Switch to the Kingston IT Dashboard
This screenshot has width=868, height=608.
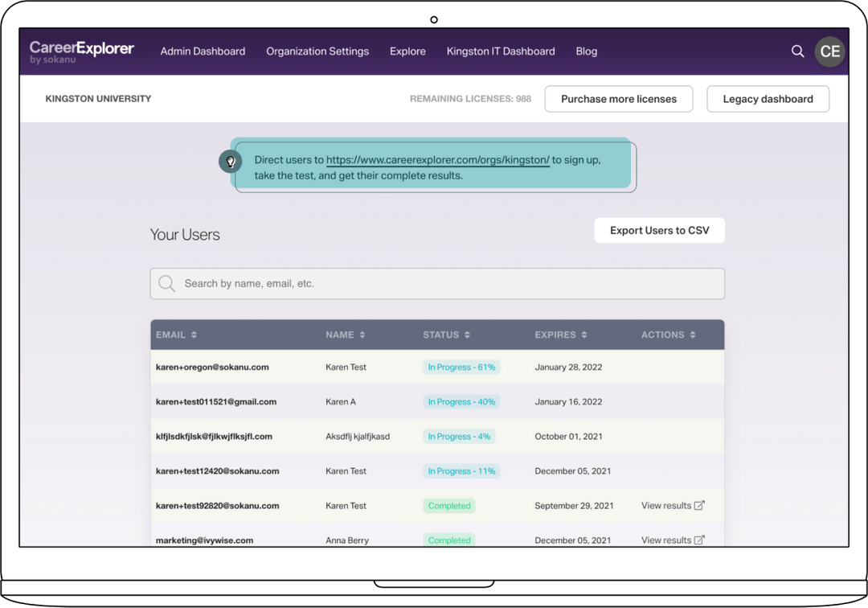[501, 51]
